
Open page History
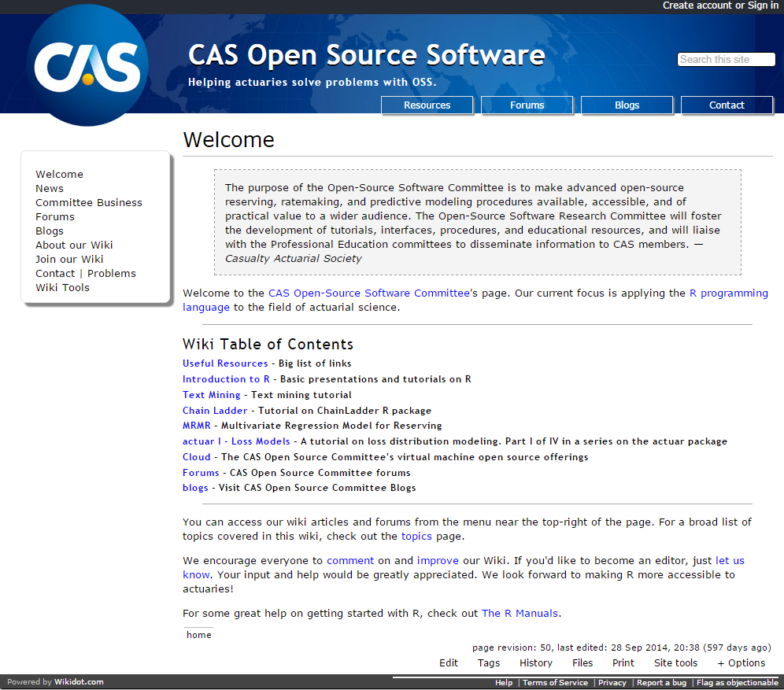(536, 663)
